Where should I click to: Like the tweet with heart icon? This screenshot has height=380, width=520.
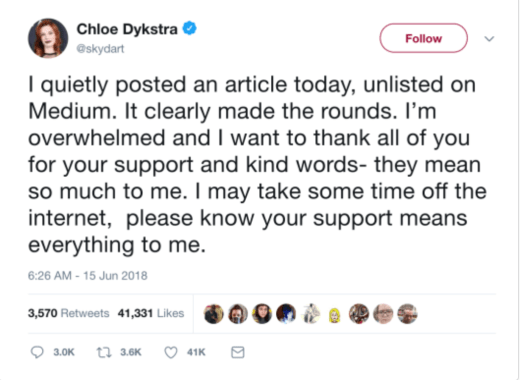tap(171, 352)
